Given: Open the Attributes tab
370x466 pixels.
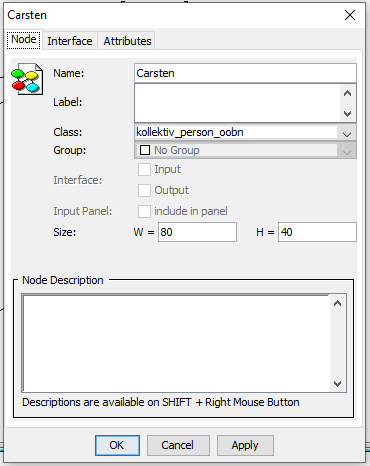Looking at the screenshot, I should click(x=127, y=41).
